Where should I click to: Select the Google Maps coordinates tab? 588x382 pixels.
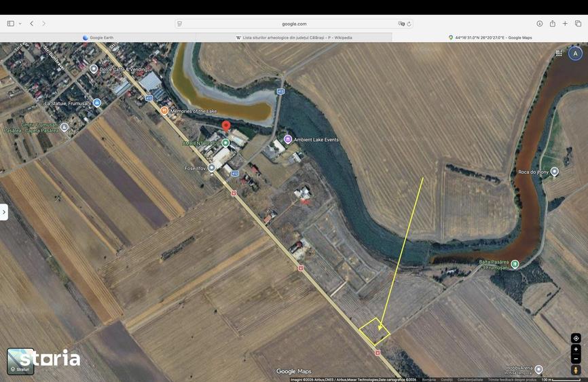point(490,37)
